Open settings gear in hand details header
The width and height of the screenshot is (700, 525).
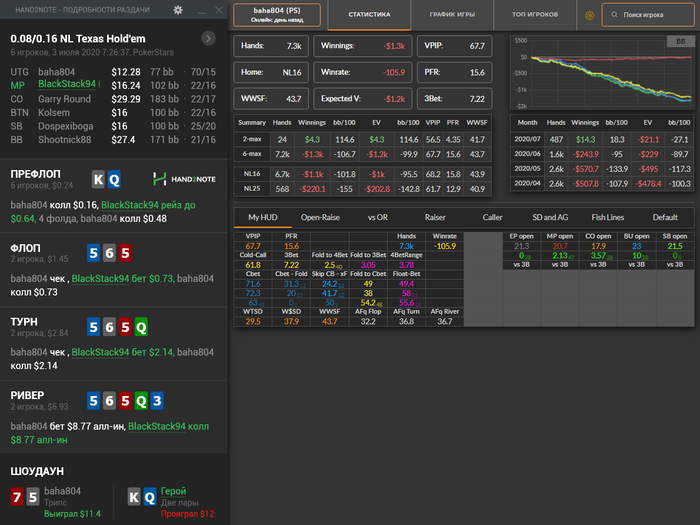click(177, 9)
